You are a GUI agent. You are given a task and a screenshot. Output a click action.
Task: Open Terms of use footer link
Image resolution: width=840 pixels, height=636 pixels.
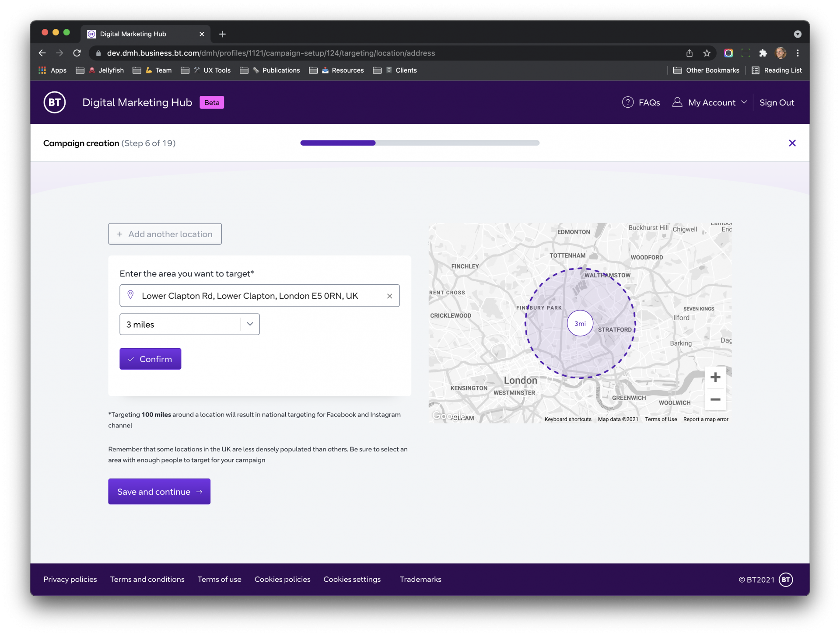(219, 579)
